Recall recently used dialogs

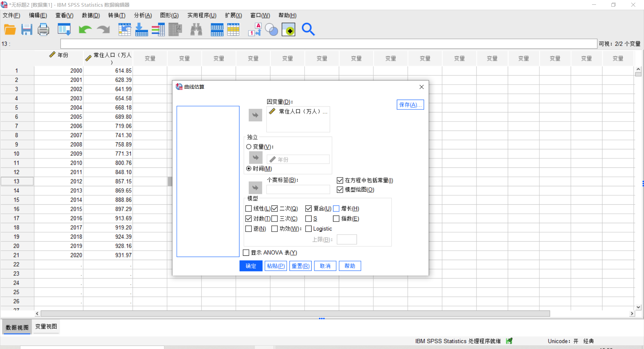64,30
